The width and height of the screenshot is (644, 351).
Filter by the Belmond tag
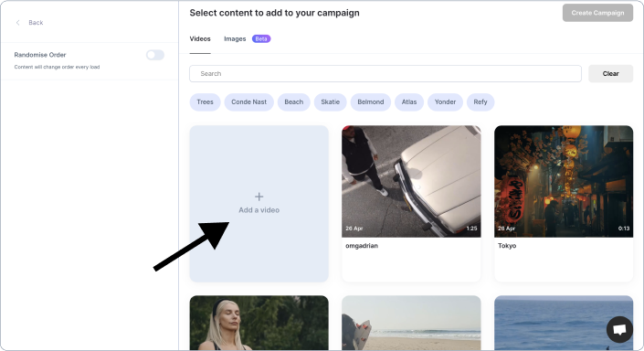tap(371, 102)
